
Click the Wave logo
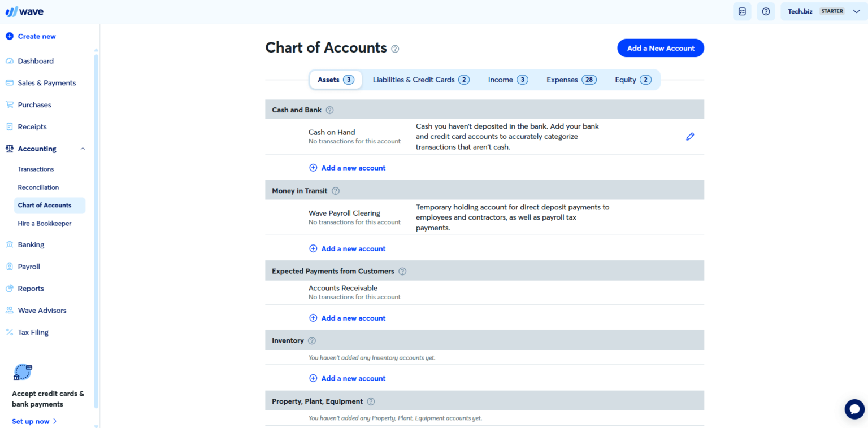(24, 11)
